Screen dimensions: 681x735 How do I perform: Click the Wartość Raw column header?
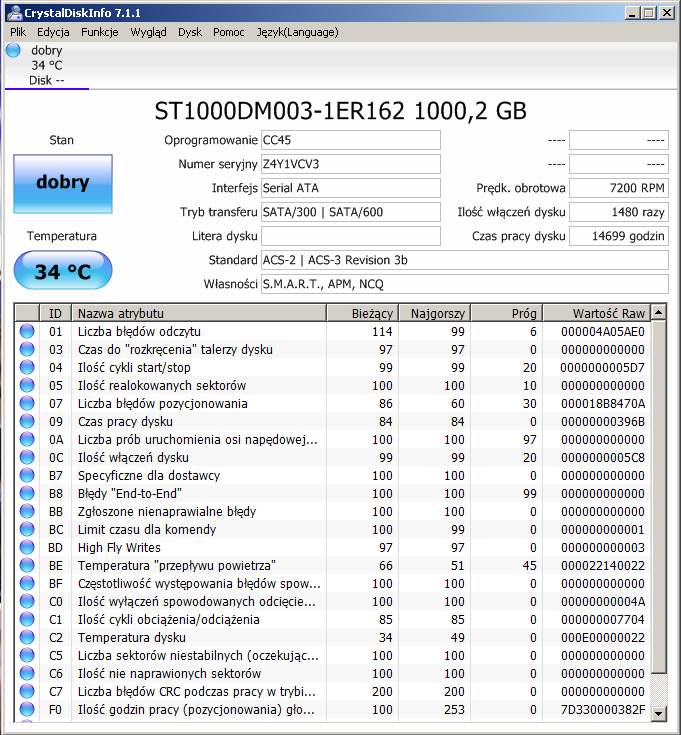click(597, 313)
